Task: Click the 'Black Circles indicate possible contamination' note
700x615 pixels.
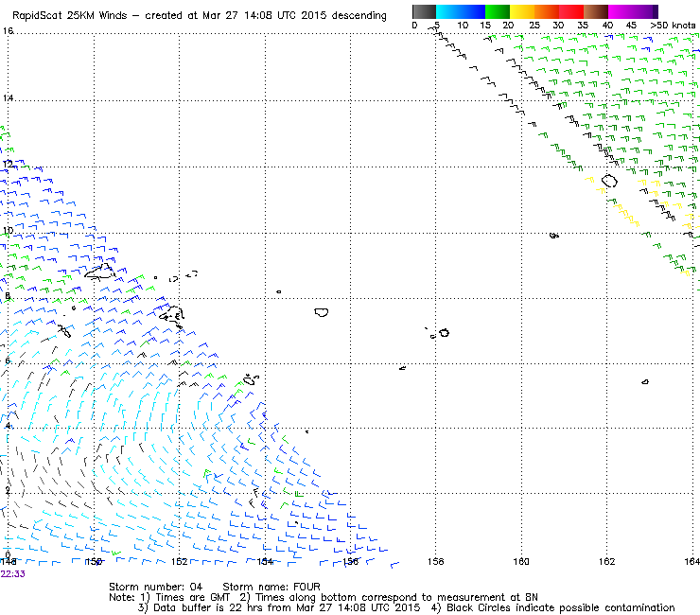Action: point(553,607)
